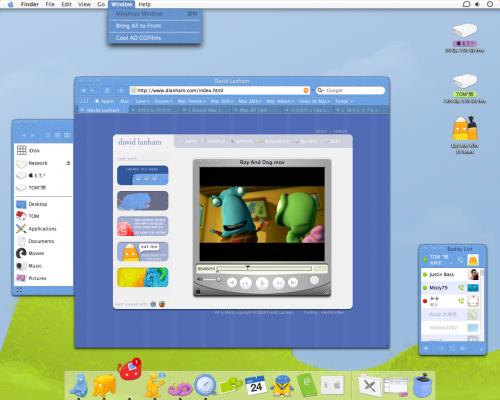
Task: Open the red mail creature in the Dock
Action: pos(130,369)
